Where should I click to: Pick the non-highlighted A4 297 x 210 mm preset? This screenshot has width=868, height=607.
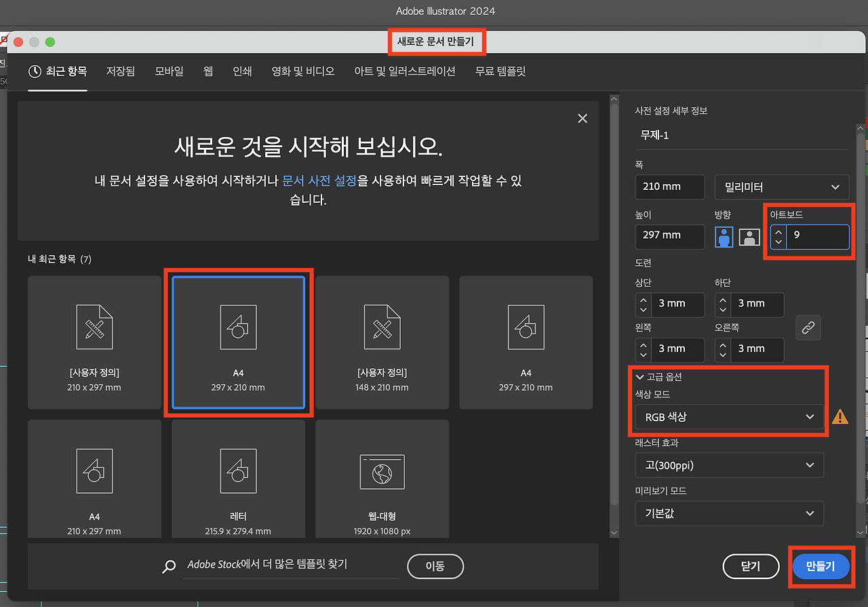click(526, 342)
